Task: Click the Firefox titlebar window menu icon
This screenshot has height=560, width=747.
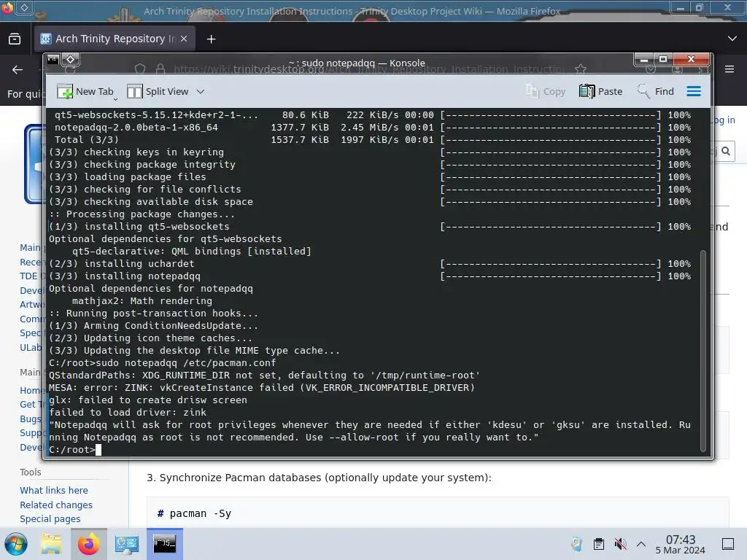Action: pos(7,7)
